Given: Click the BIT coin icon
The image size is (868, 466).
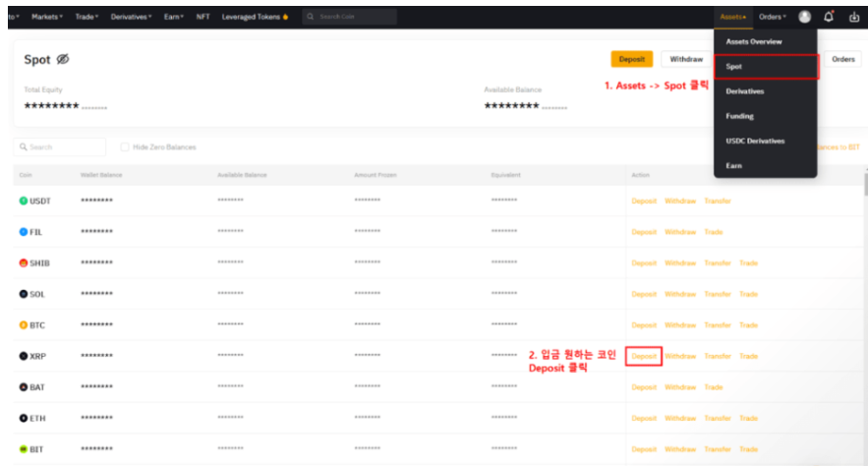Looking at the screenshot, I should pyautogui.click(x=24, y=449).
